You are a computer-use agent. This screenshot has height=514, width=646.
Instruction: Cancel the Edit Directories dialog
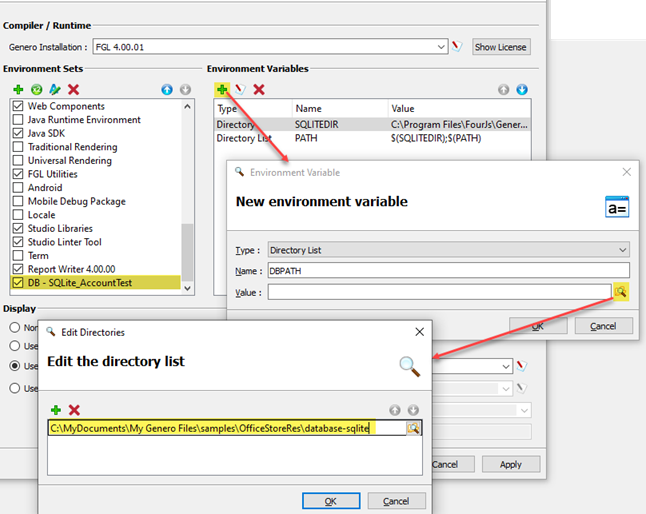[x=396, y=501]
